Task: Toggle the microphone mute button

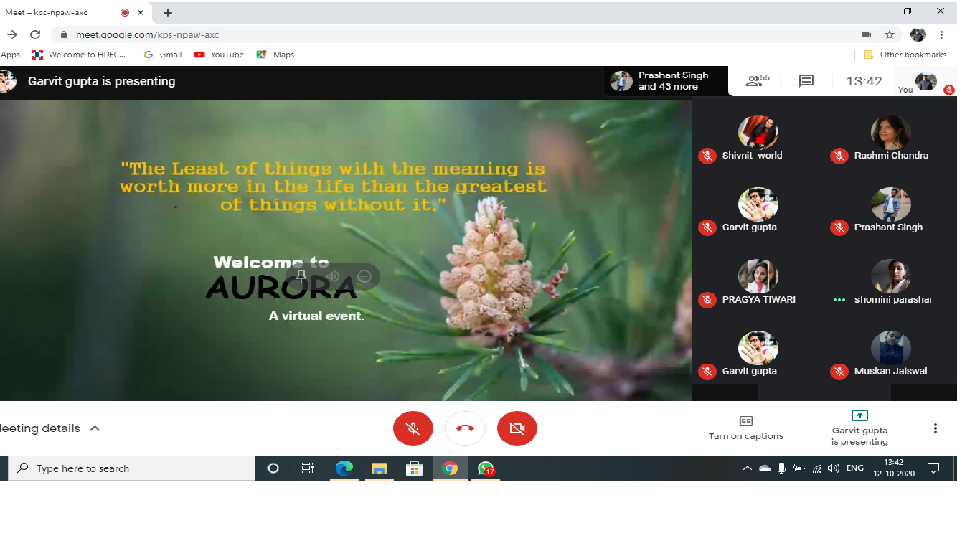Action: 413,428
